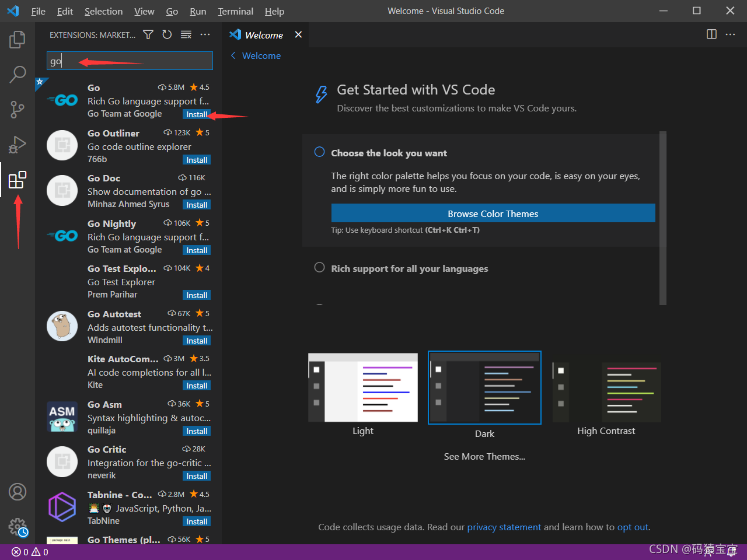Image resolution: width=747 pixels, height=560 pixels.
Task: Open editor more actions ellipsis
Action: [730, 34]
